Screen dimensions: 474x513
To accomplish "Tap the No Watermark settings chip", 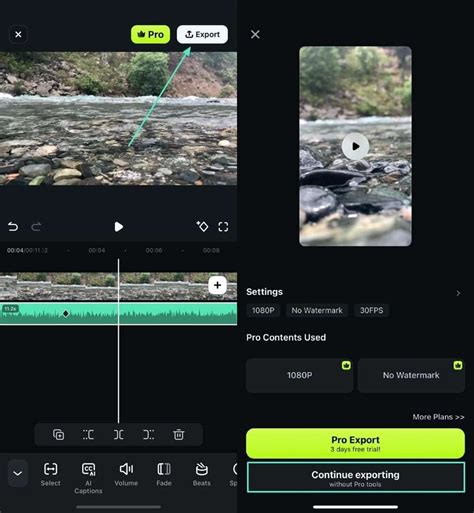I will pos(317,310).
